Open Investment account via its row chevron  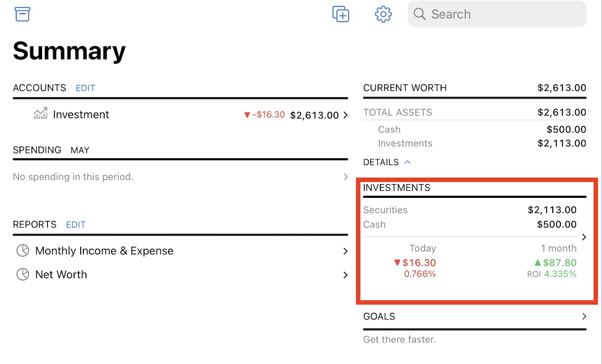[x=345, y=115]
